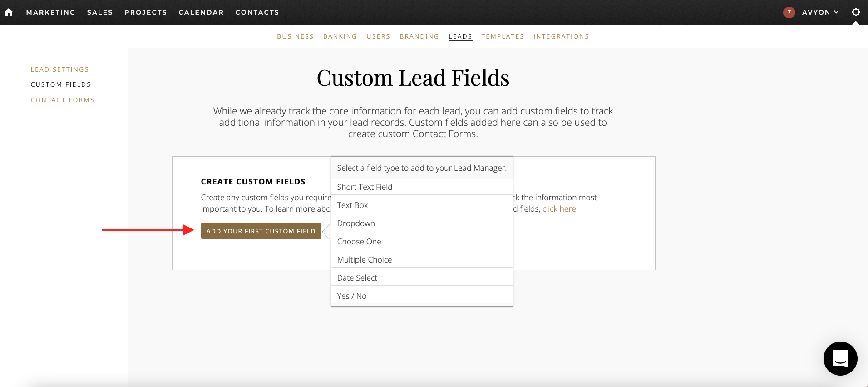
Task: Switch to the Templates tab
Action: click(x=503, y=36)
